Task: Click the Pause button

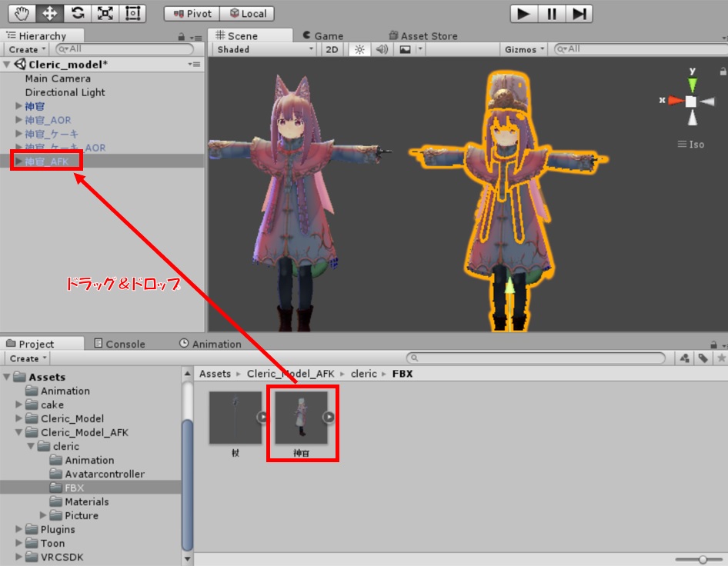Action: pos(552,13)
